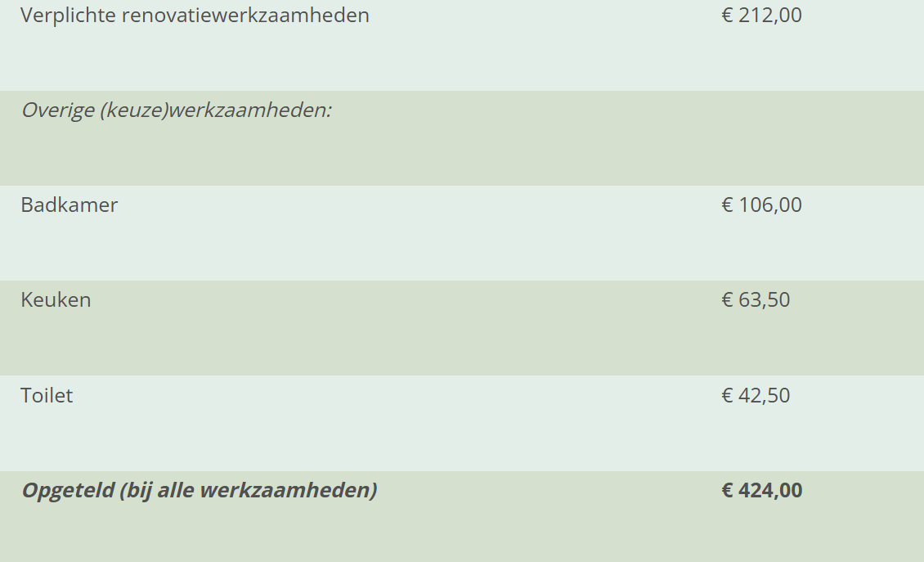The image size is (924, 562).
Task: Click the 42,50 amount for Toilet
Action: [765, 396]
